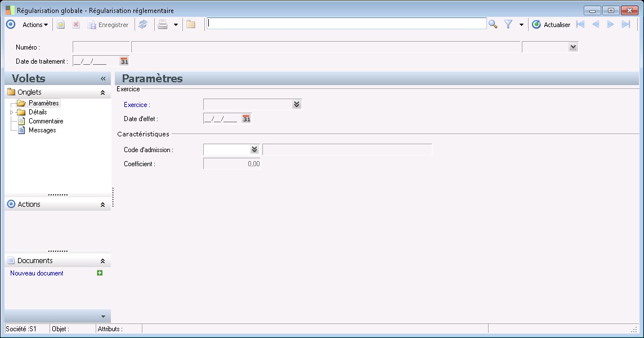Click the Date de traitement field
The width and height of the screenshot is (644, 338).
(x=96, y=61)
